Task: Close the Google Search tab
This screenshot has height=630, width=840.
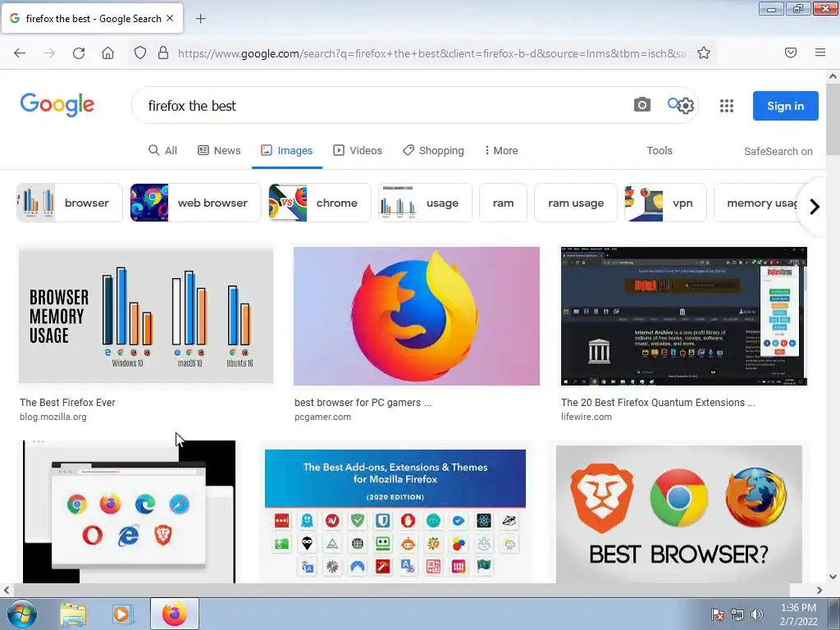Action: coord(170,18)
